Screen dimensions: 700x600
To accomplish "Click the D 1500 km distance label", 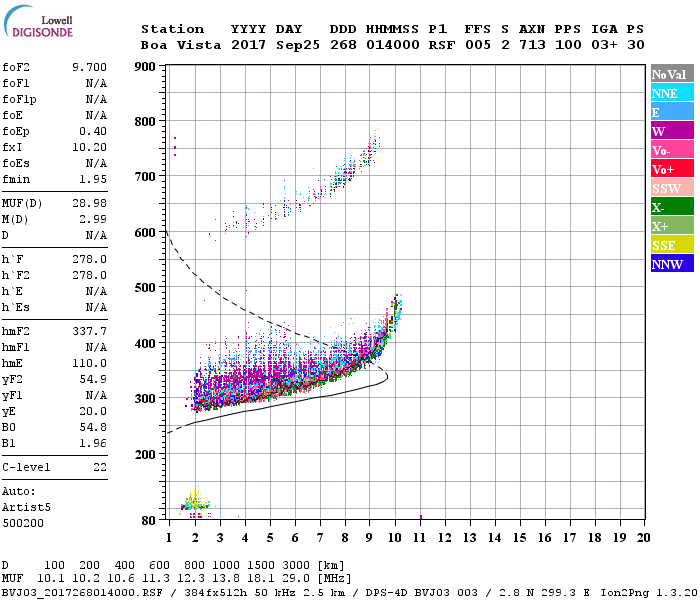I will [261, 565].
